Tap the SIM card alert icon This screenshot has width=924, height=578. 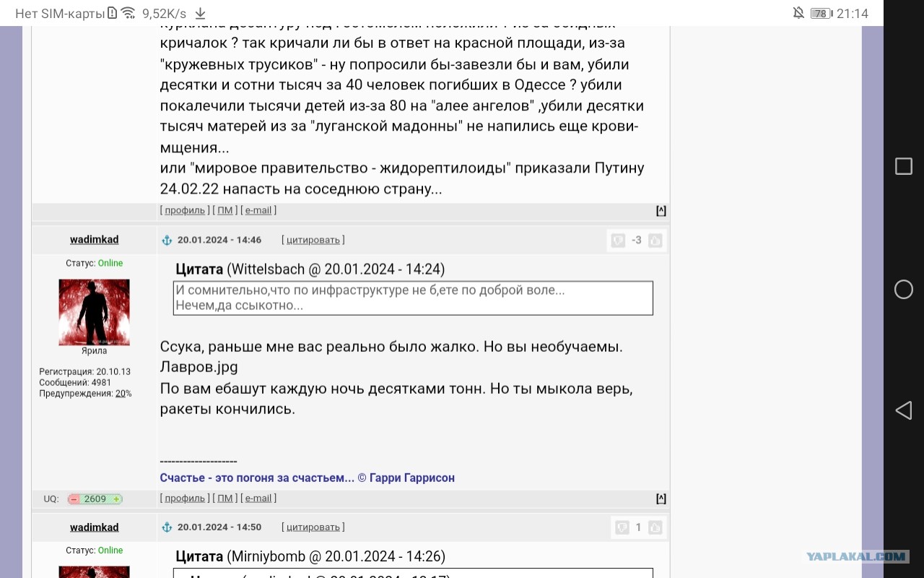tap(112, 13)
